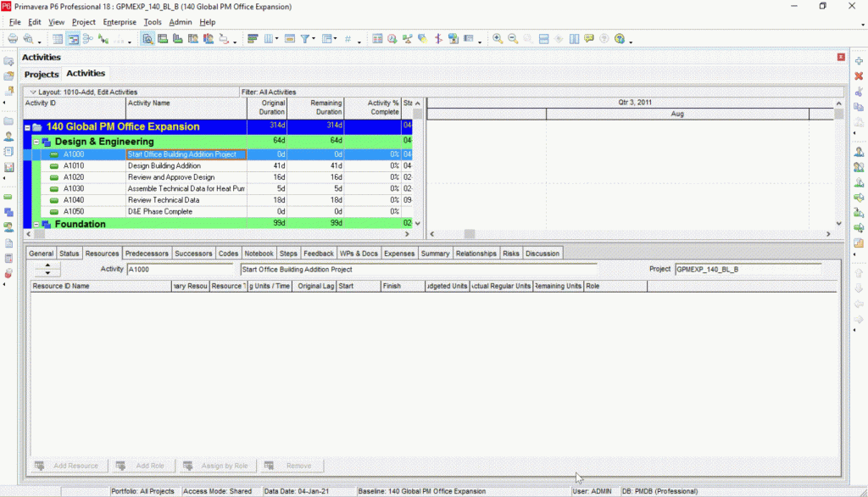The height and width of the screenshot is (497, 868).
Task: Open the Successors details tab
Action: click(193, 254)
